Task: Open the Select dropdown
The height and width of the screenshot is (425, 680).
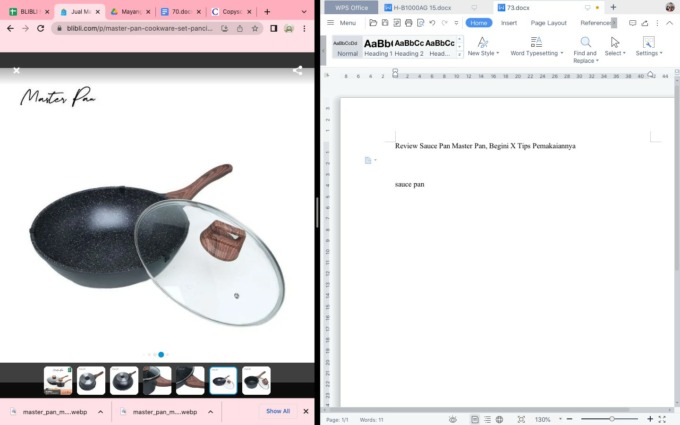Action: tap(615, 46)
